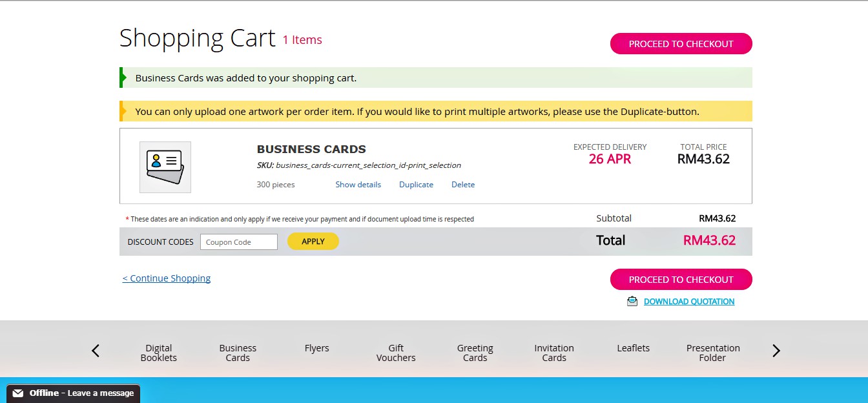Click the right carousel arrow
The image size is (868, 403).
(776, 351)
